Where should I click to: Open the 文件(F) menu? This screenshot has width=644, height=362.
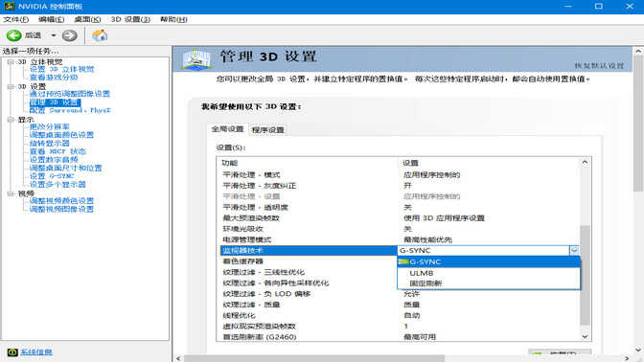(x=15, y=19)
